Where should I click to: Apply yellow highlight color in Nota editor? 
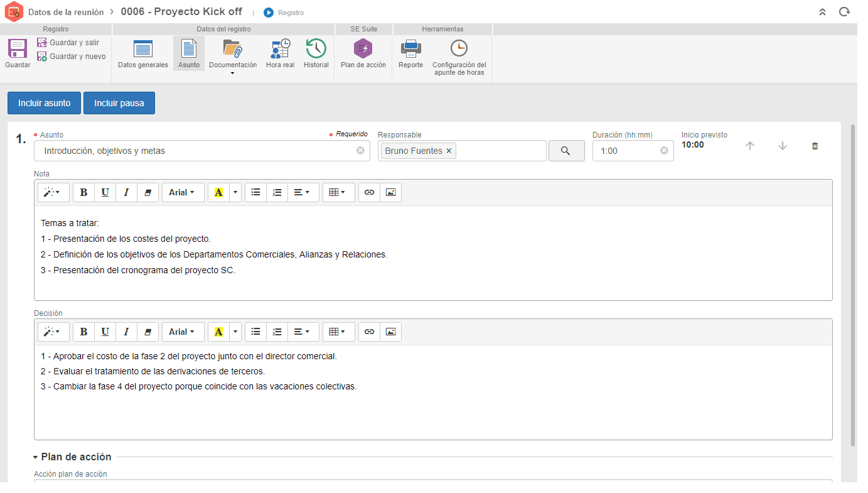(x=218, y=192)
